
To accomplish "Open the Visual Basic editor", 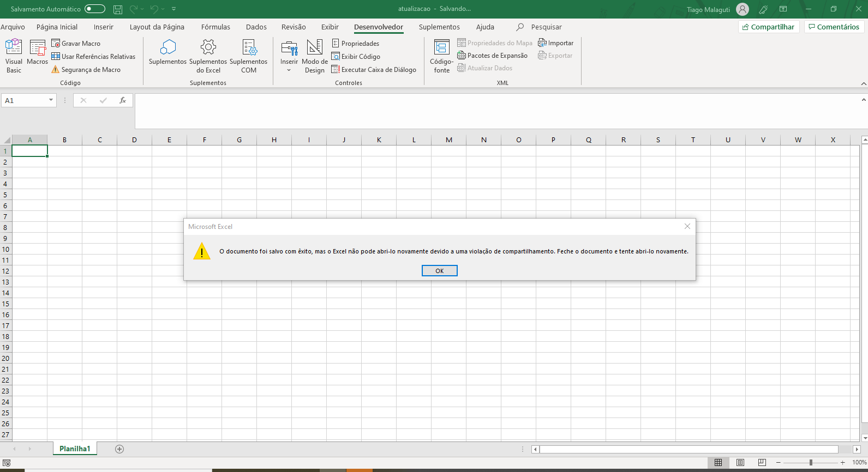I will coord(14,56).
